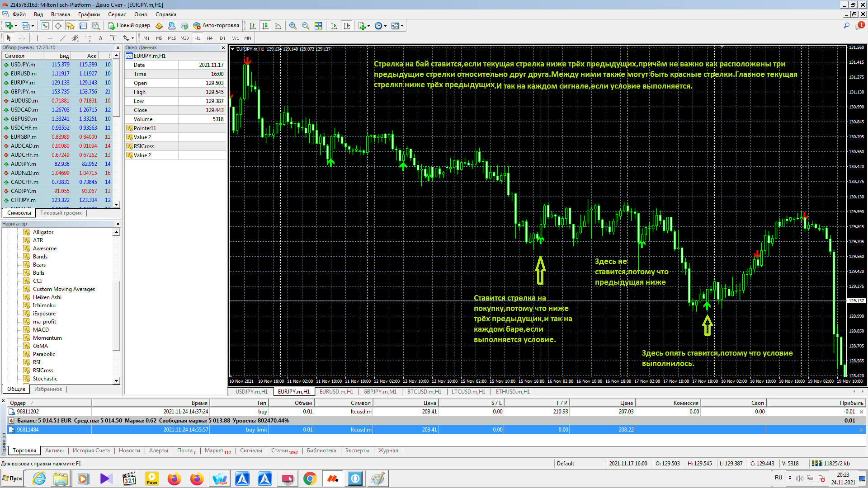Click the Новый ордер button
Image resolution: width=868 pixels, height=488 pixels.
pyautogui.click(x=129, y=26)
